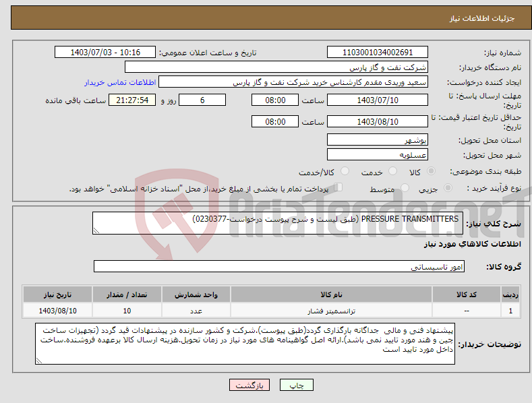This screenshot has width=532, height=403.
Task: Click the طبقه بندی موضوعی label
Action: click(x=485, y=172)
